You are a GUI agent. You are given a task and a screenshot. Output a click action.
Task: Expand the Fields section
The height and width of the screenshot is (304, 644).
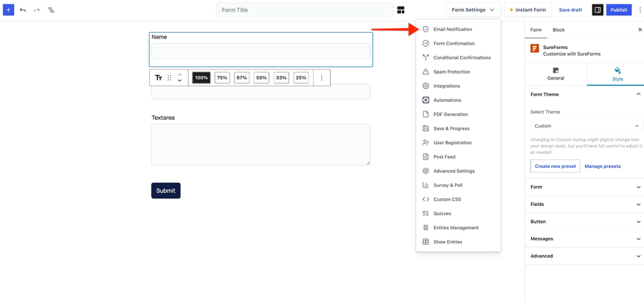click(x=584, y=204)
